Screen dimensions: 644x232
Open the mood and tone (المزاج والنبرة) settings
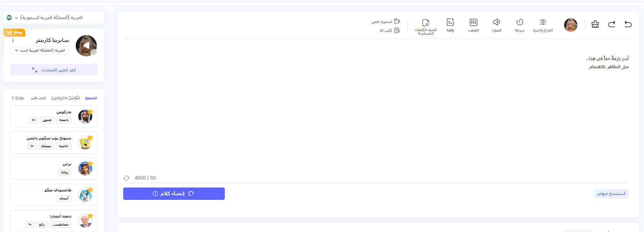tap(543, 25)
